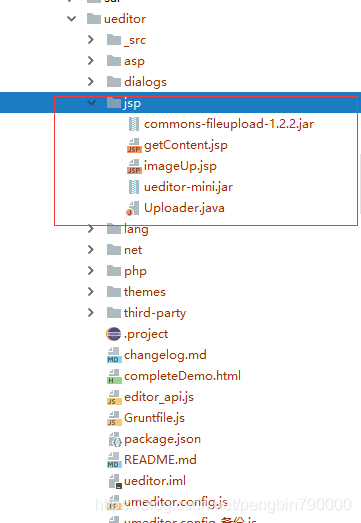Expand the dialogs folder arrow
The image size is (361, 523).
pyautogui.click(x=91, y=82)
